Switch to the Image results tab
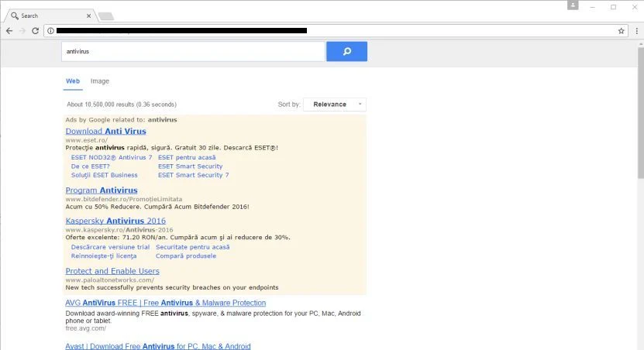 coord(100,81)
